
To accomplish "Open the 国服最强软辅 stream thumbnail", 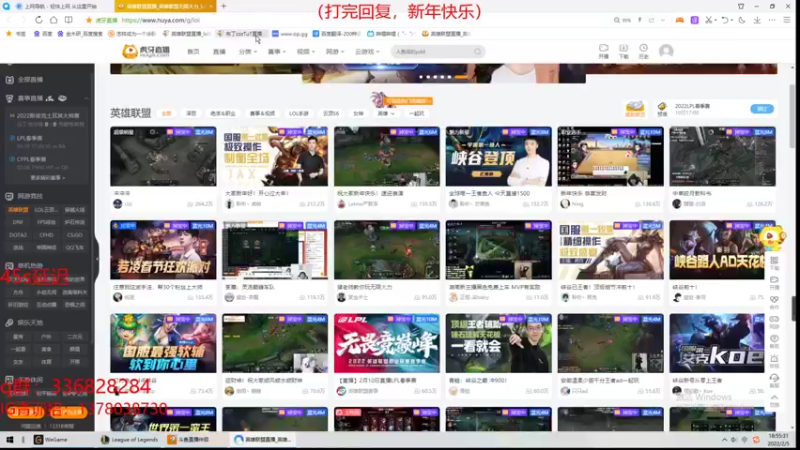I will (x=163, y=343).
